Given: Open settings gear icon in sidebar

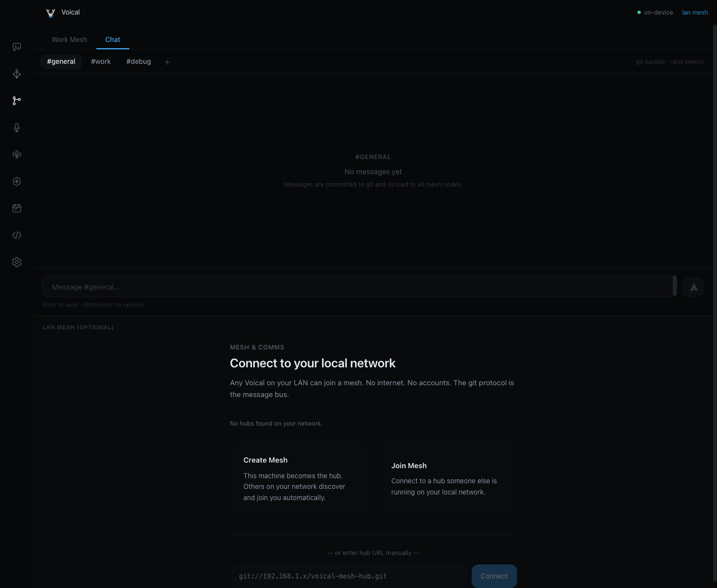Looking at the screenshot, I should [x=17, y=262].
